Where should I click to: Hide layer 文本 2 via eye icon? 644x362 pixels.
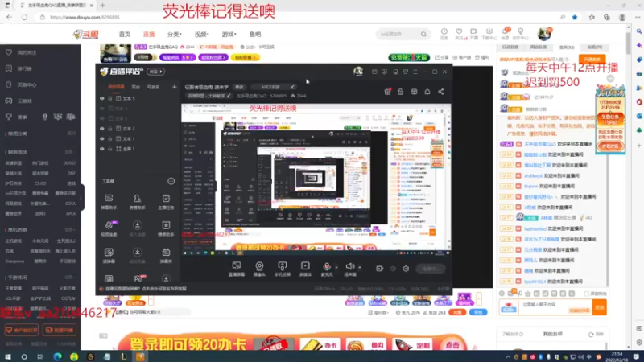(102, 129)
